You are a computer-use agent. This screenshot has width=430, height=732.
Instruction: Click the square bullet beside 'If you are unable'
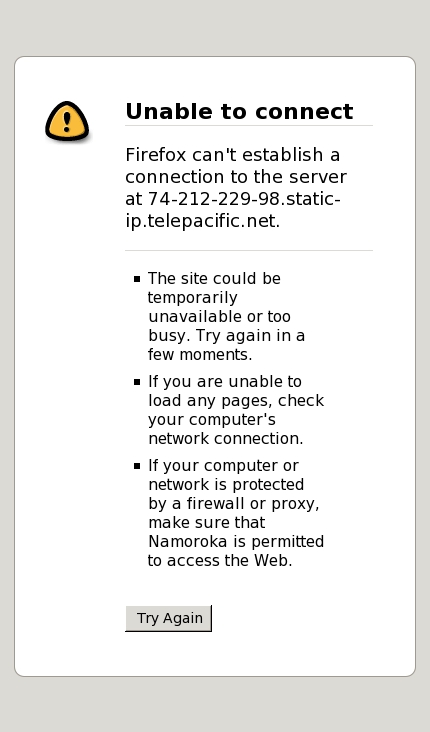137,382
